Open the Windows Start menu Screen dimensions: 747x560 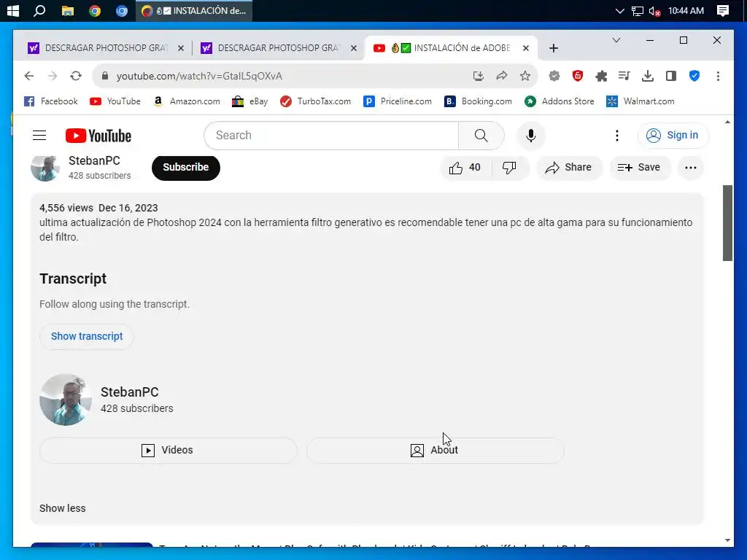click(x=13, y=10)
